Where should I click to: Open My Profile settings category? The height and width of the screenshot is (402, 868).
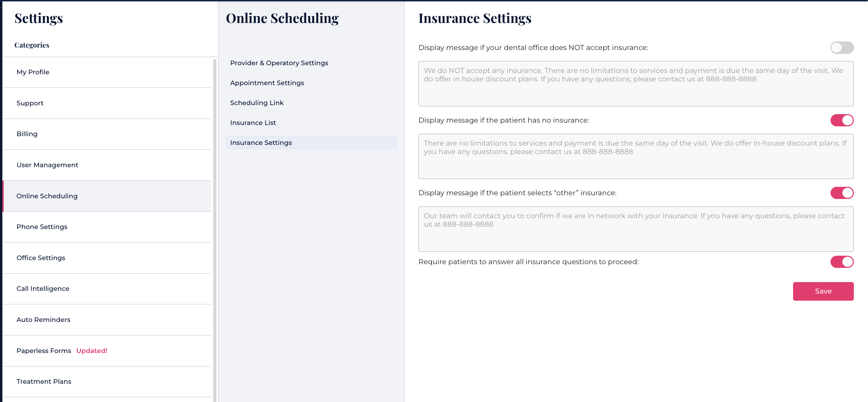[x=33, y=72]
